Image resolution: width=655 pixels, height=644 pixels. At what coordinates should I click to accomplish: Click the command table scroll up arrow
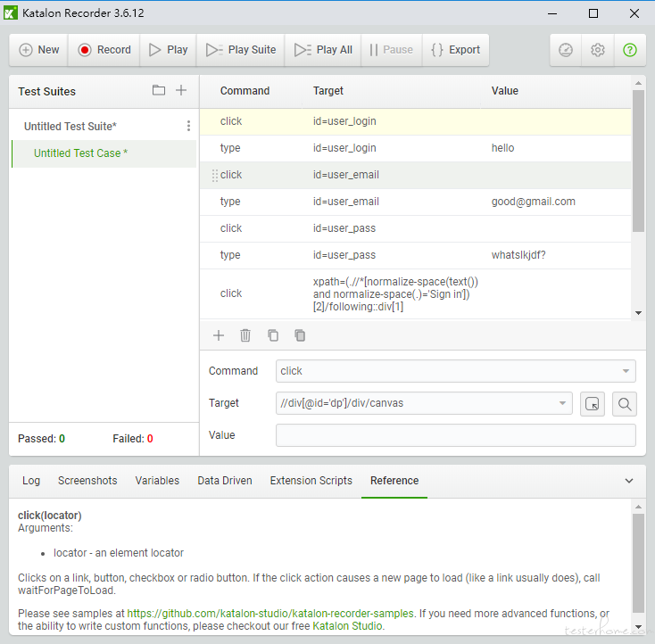(638, 83)
